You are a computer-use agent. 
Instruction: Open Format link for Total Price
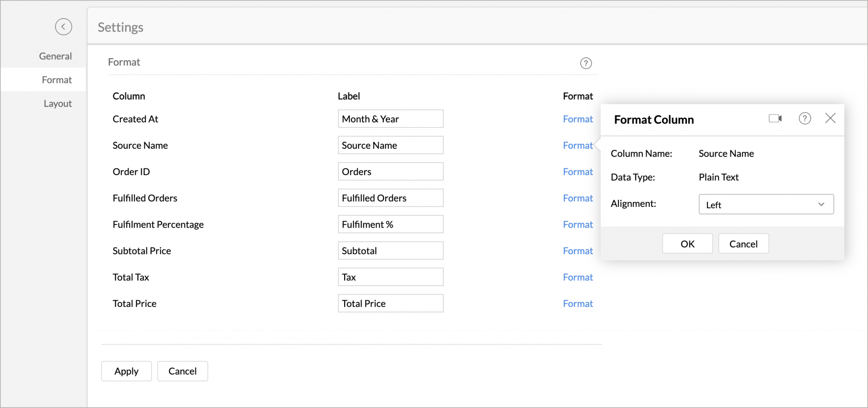tap(578, 304)
